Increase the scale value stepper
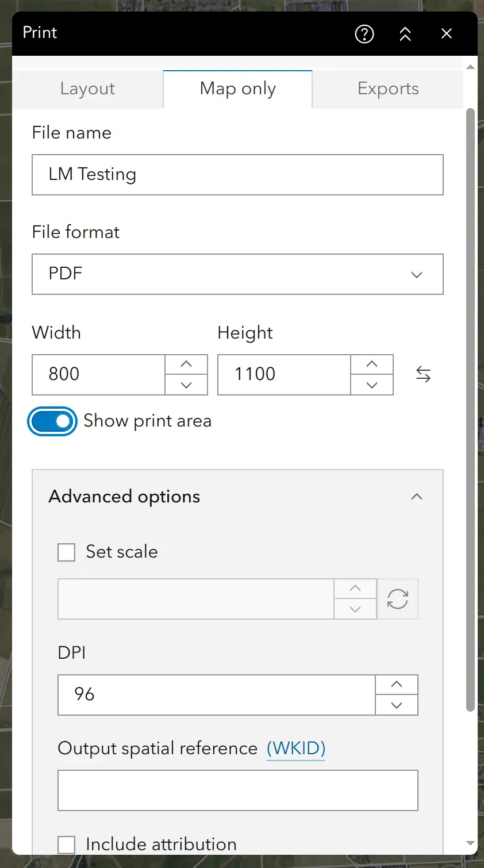 pos(355,589)
